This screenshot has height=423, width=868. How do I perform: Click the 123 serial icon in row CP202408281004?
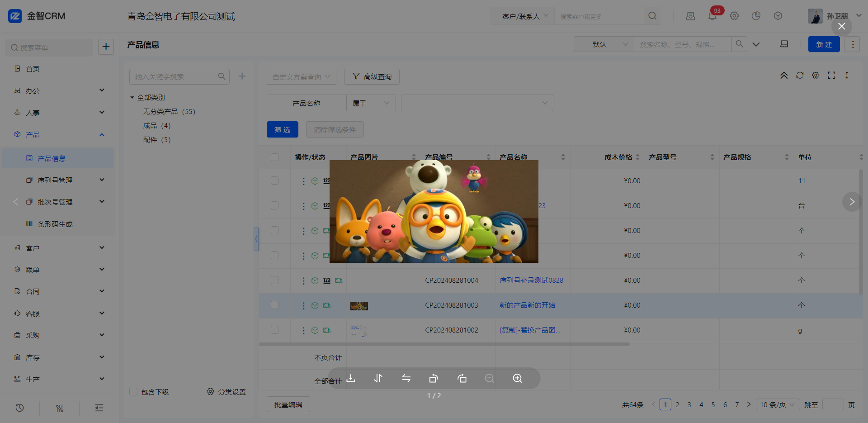(x=327, y=280)
